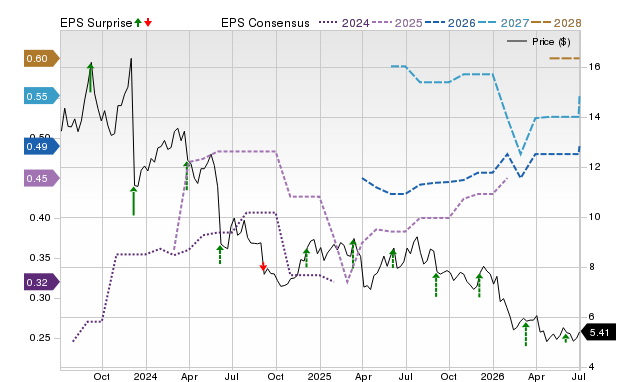Click the Apr time label following 2025

(x=363, y=376)
